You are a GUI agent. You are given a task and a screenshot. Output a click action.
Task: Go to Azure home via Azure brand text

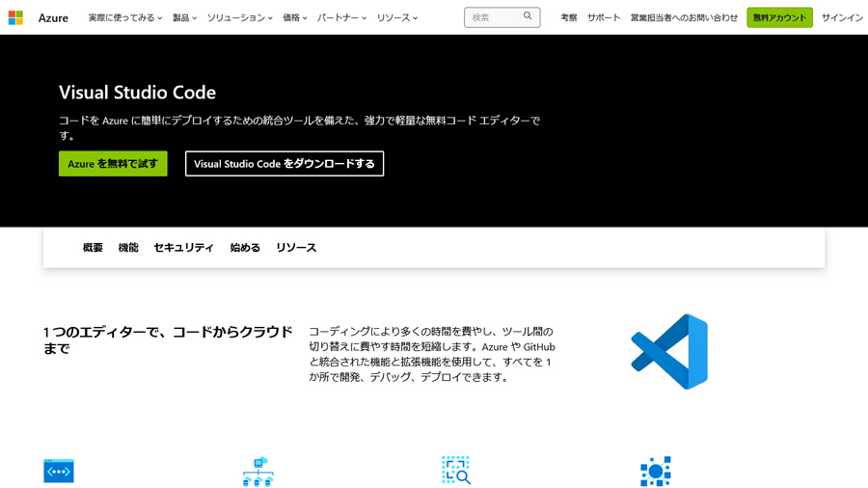(x=53, y=17)
